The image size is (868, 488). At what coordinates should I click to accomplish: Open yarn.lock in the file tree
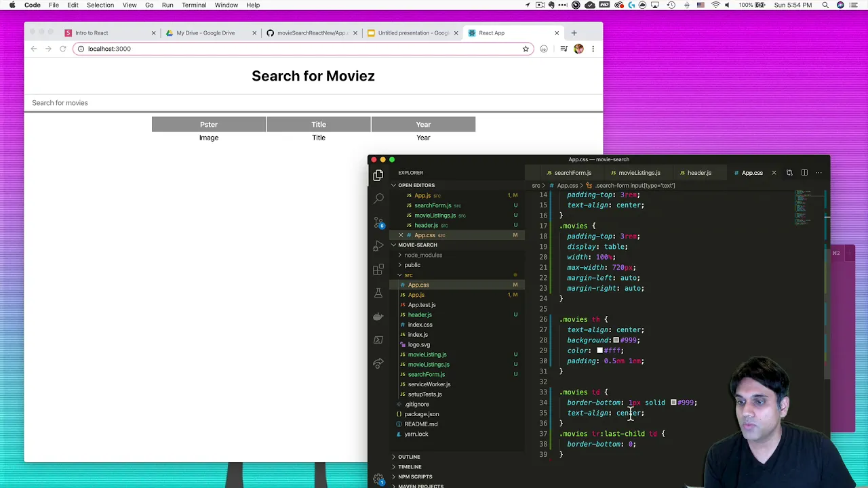416,434
